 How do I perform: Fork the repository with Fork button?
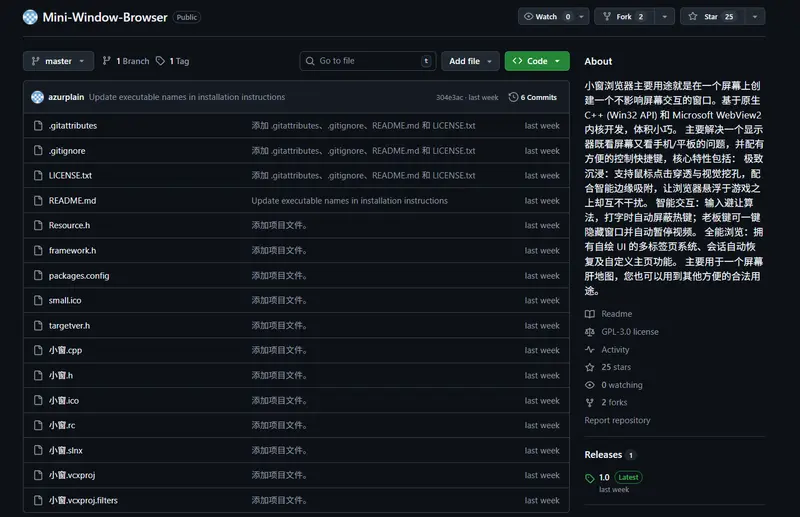[624, 16]
